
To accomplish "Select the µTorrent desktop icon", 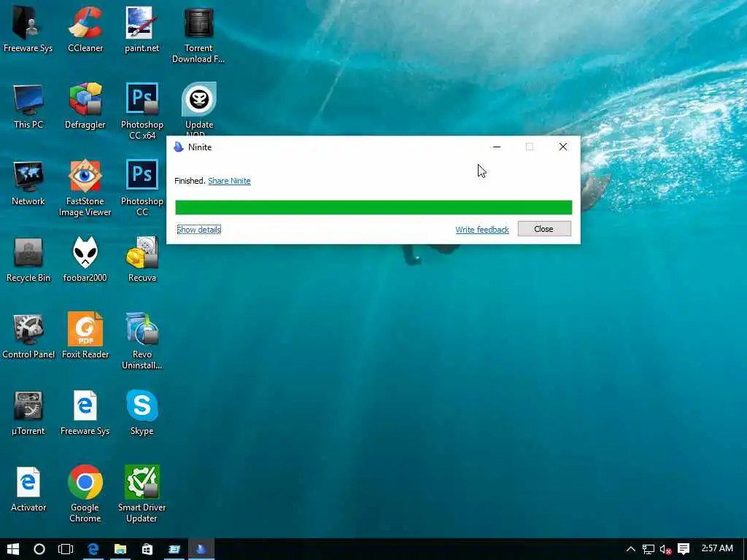I will [x=28, y=413].
